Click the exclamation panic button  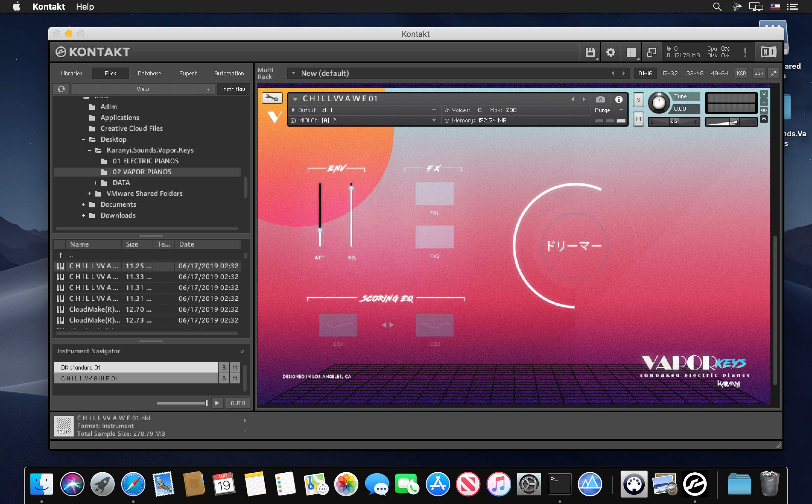pos(745,52)
